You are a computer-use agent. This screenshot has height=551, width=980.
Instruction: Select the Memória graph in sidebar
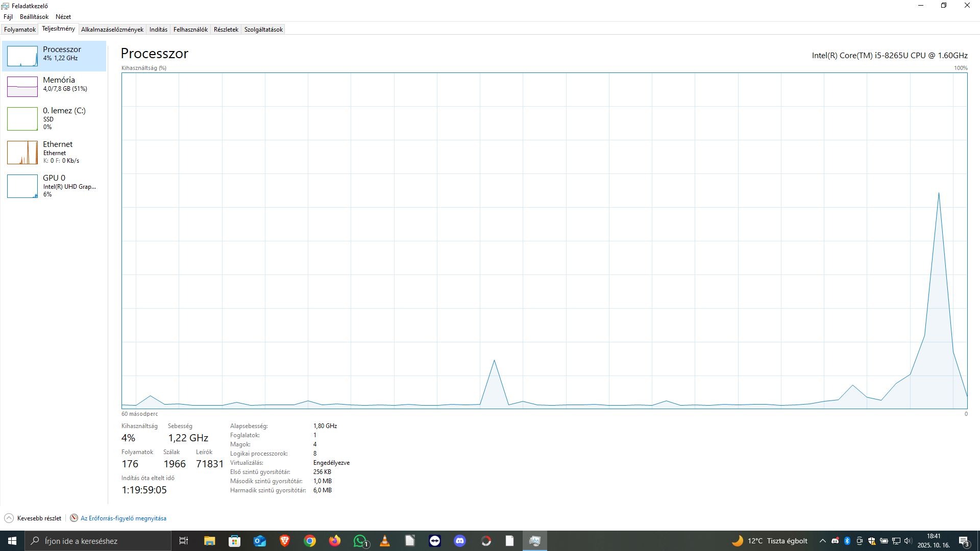tap(22, 87)
